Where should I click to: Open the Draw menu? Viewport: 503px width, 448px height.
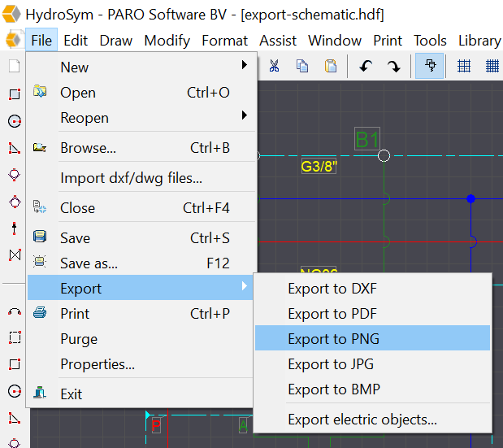pos(116,41)
